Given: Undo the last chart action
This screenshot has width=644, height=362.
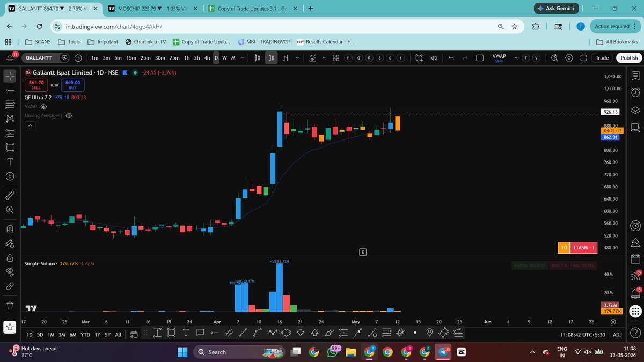Looking at the screenshot, I should pos(451,58).
